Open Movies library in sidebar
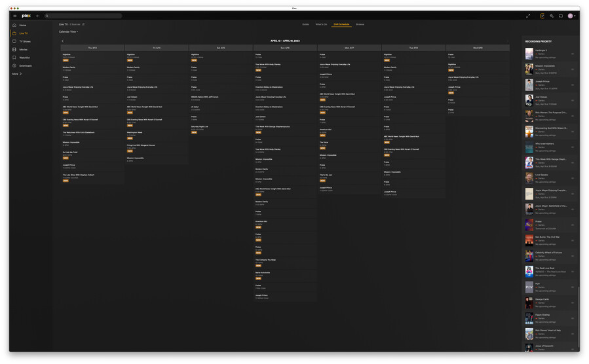 (x=24, y=50)
